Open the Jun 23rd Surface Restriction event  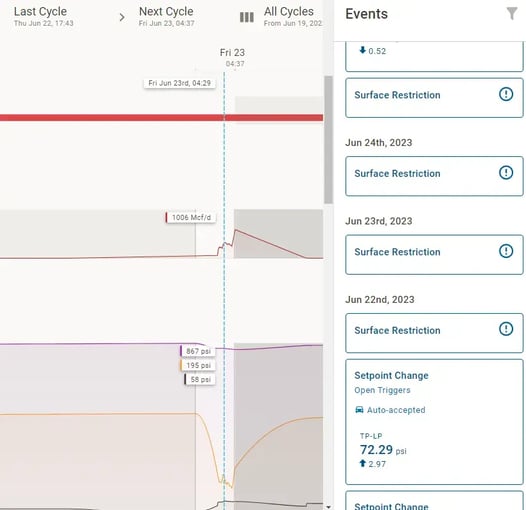coord(434,255)
